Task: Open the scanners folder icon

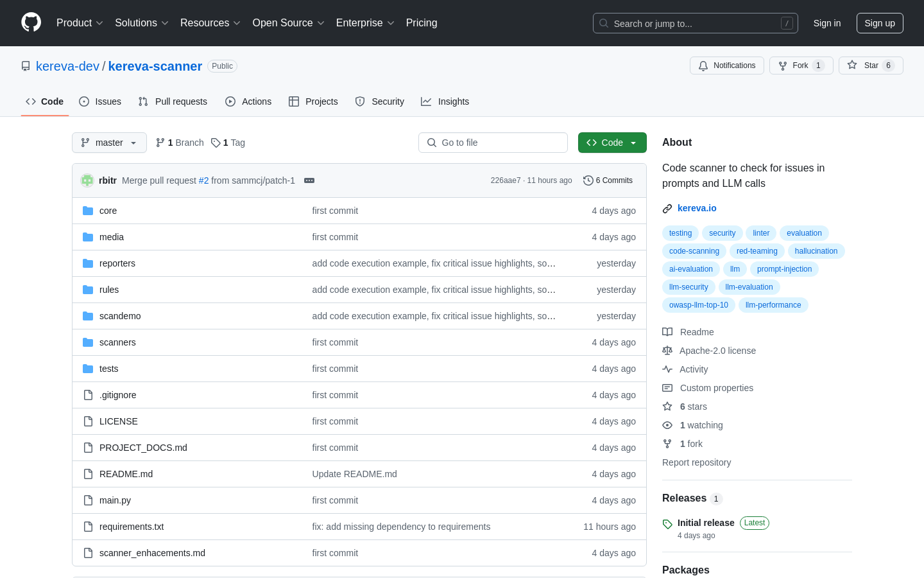Action: (x=88, y=342)
